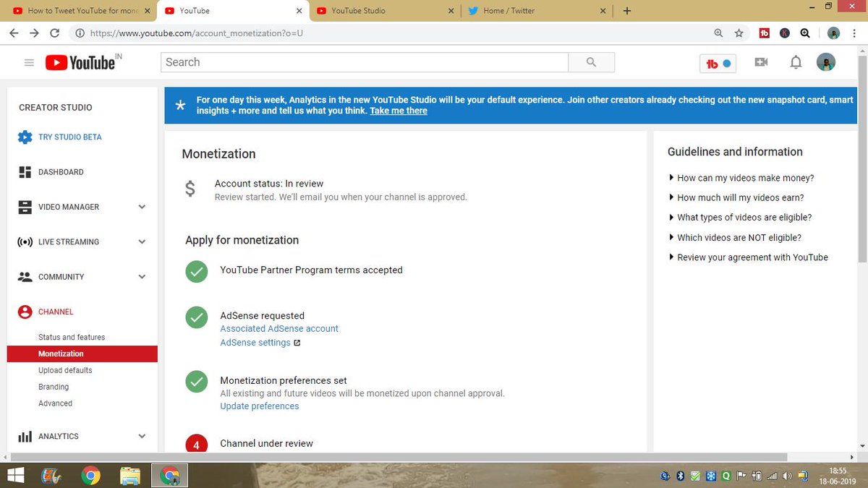868x488 pixels.
Task: Expand 'What types of videos are eligible?'
Action: 740,218
